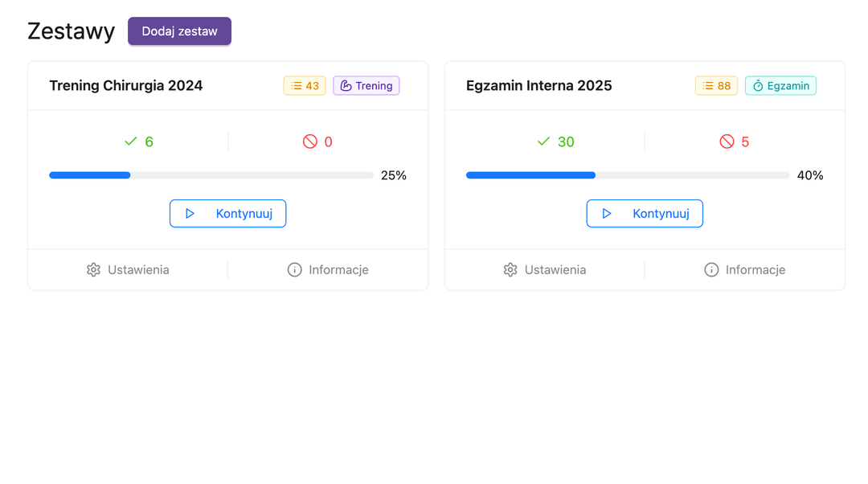This screenshot has height=484, width=868.
Task: Click the list icon in 43 questions tag
Action: (x=297, y=86)
